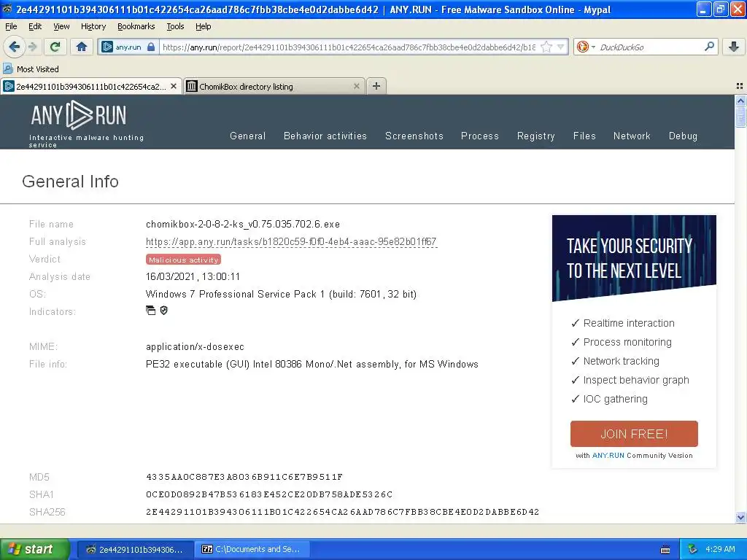
Task: Go to Behavior activities section
Action: [x=325, y=136]
